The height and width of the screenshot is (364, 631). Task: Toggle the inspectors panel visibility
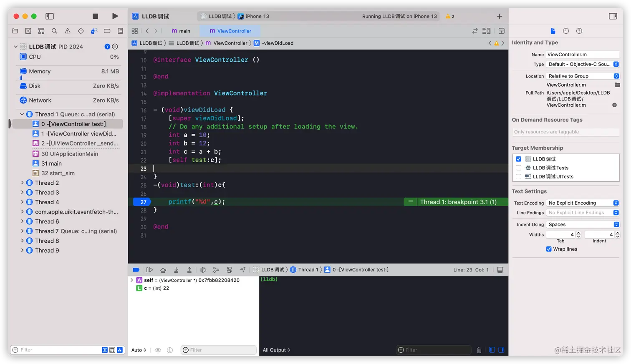pyautogui.click(x=613, y=16)
